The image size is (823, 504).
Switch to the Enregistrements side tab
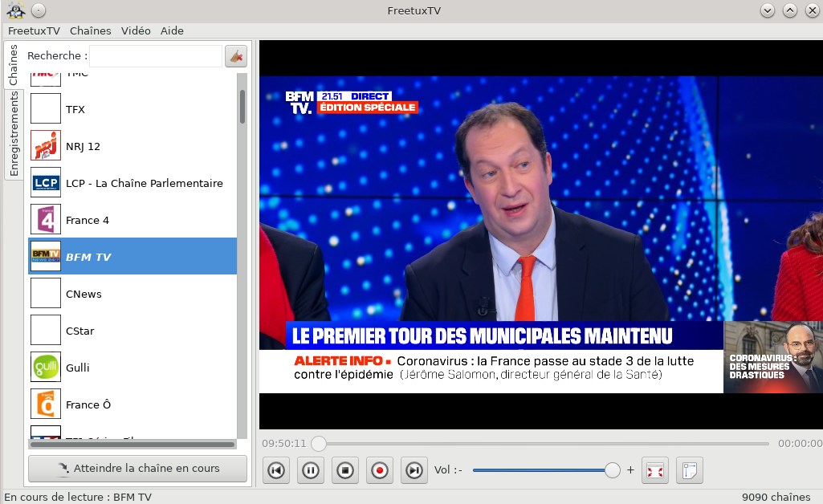(x=13, y=134)
